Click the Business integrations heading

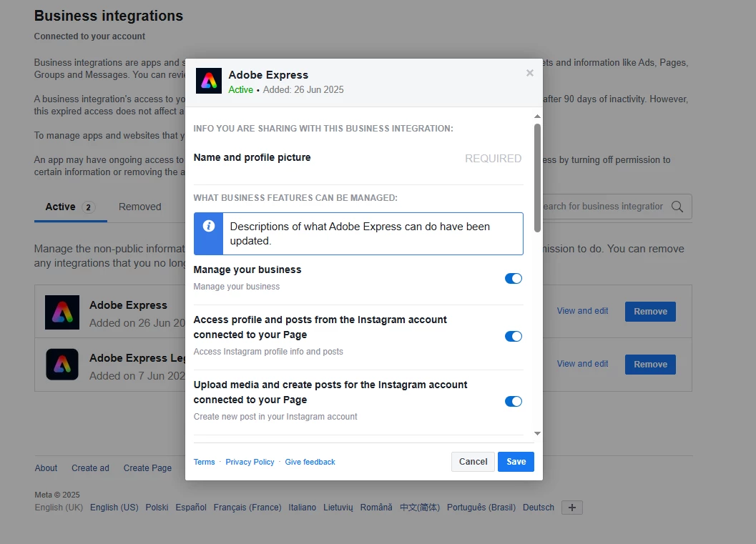(x=109, y=16)
